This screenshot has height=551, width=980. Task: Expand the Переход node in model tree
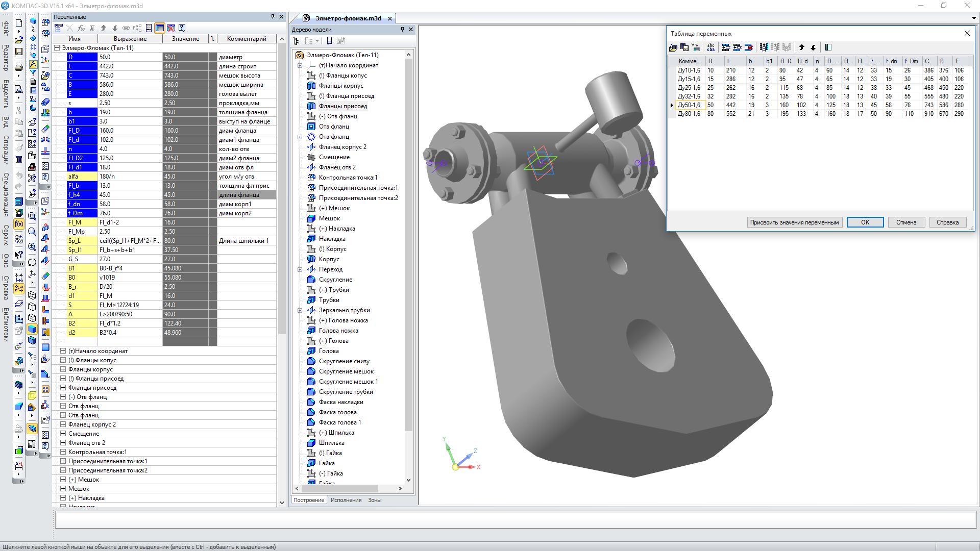[300, 269]
